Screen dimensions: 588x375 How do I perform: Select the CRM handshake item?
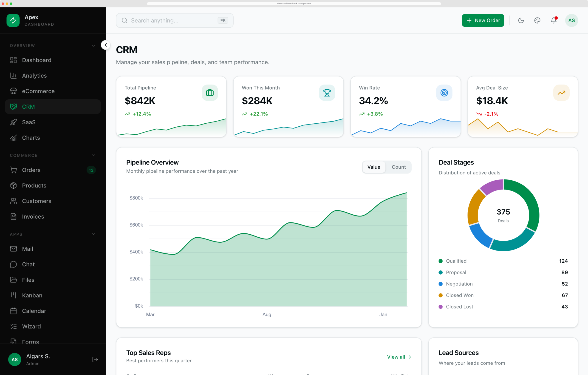click(x=53, y=107)
